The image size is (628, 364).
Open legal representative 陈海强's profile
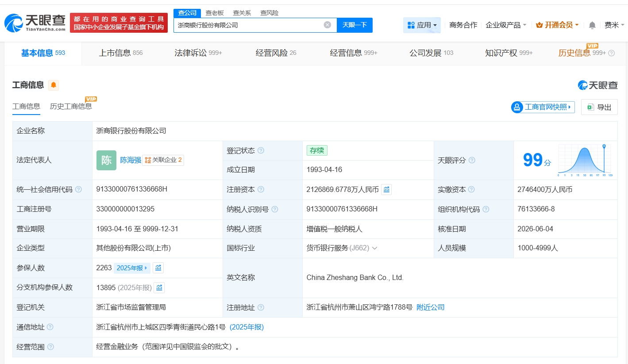point(131,160)
